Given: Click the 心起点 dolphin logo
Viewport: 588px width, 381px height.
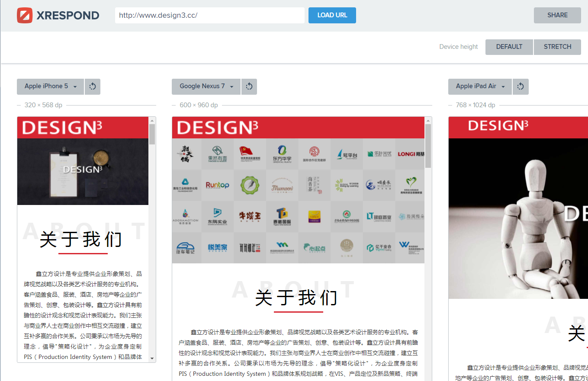Looking at the screenshot, I should click(314, 248).
